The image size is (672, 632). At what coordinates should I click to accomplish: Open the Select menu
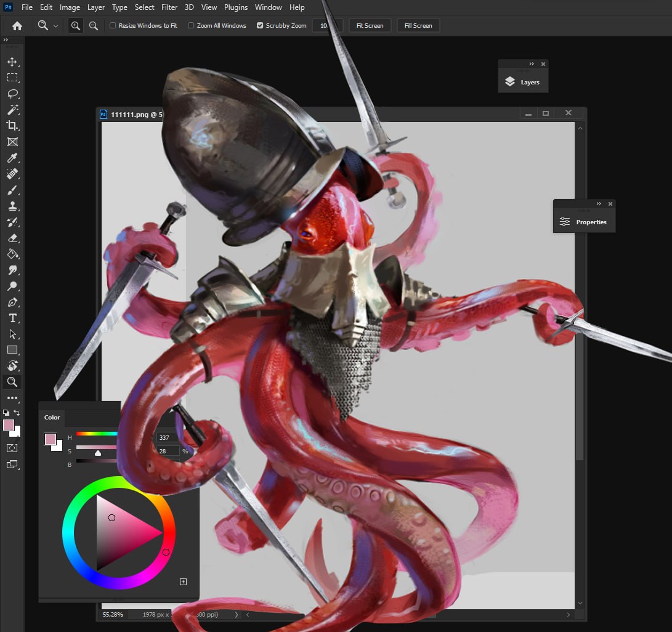tap(144, 7)
